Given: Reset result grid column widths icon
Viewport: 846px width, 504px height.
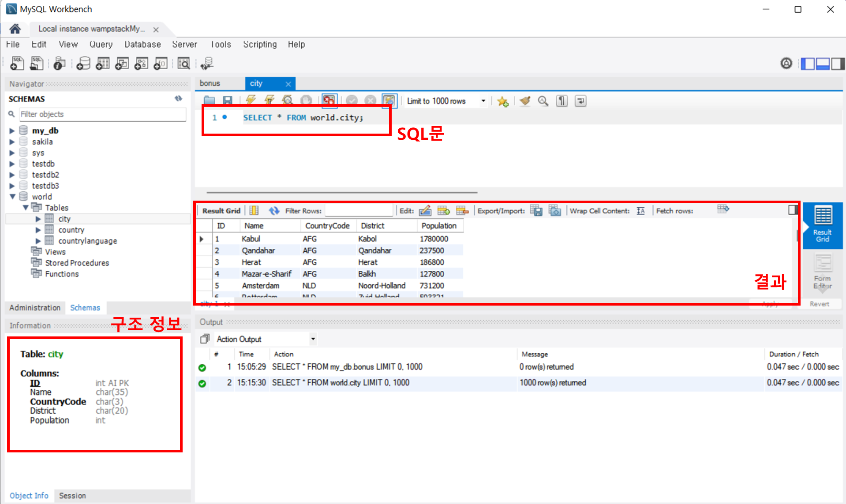Looking at the screenshot, I should pos(254,210).
